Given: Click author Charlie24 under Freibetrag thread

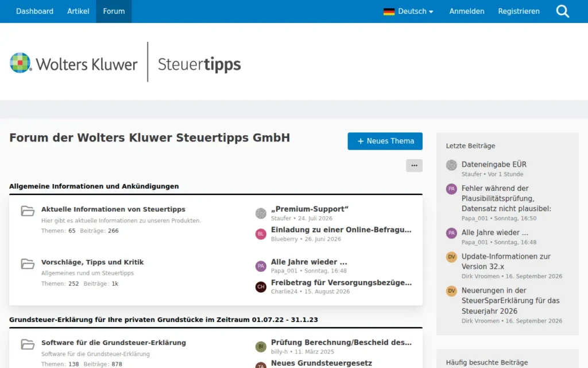Looking at the screenshot, I should 284,292.
